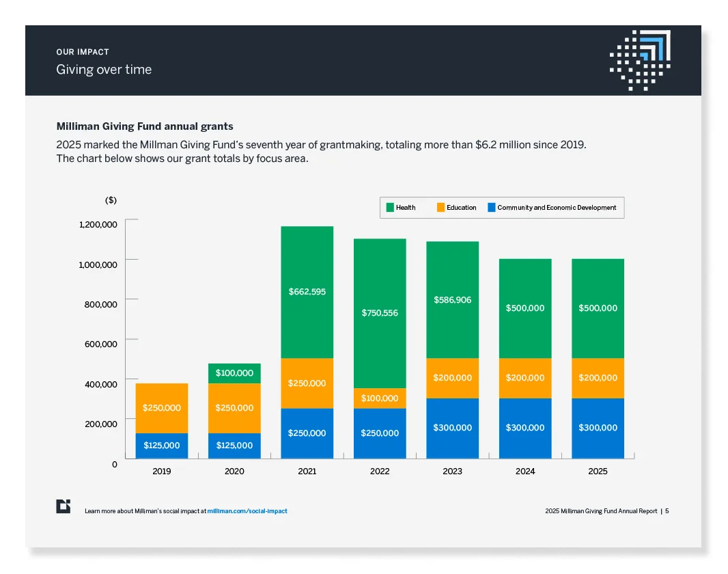Select the Health legend label
This screenshot has width=728, height=574.
point(406,208)
